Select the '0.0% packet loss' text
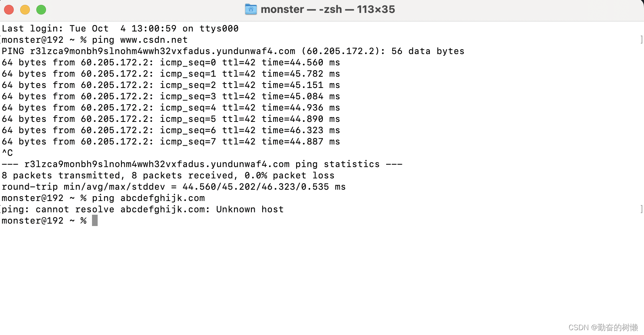Viewport: 644px width, 335px height. pyautogui.click(x=289, y=175)
